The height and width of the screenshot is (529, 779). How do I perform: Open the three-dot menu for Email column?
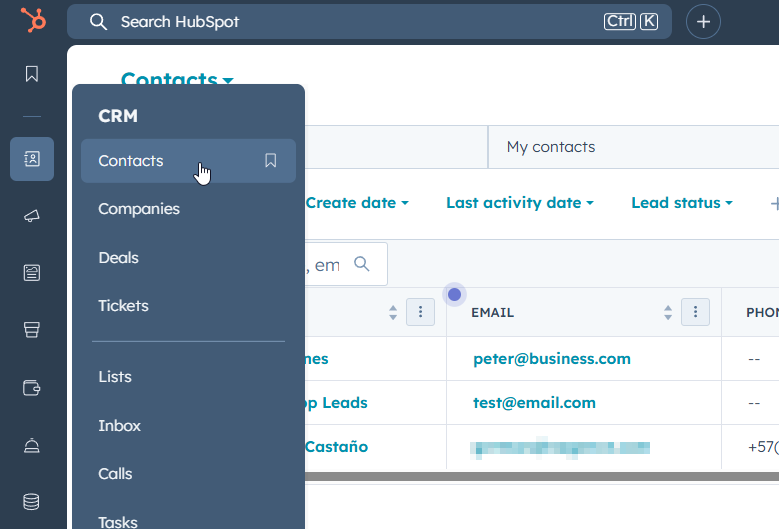pos(695,312)
